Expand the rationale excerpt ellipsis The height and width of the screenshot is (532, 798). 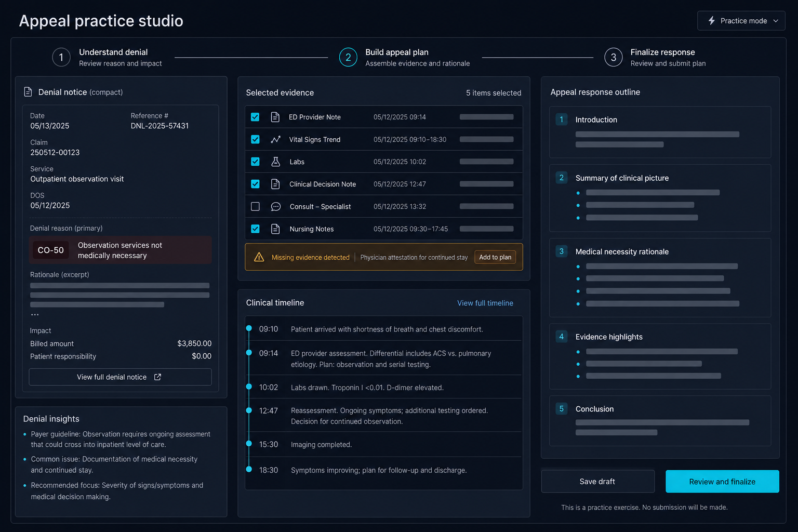click(x=35, y=315)
